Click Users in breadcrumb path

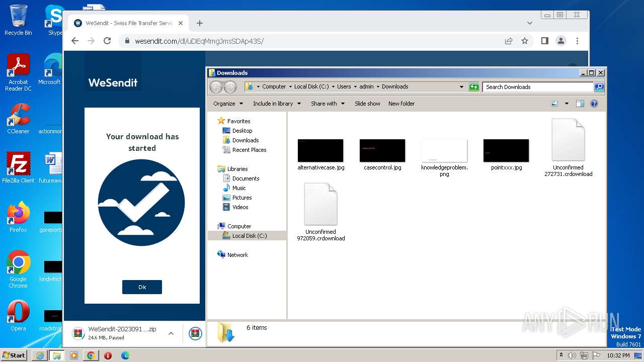[x=344, y=86]
